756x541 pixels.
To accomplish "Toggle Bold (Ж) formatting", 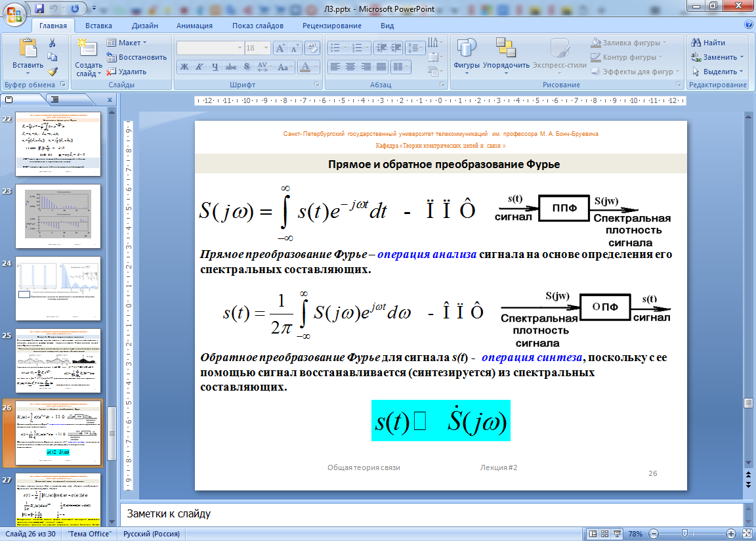I will point(184,67).
